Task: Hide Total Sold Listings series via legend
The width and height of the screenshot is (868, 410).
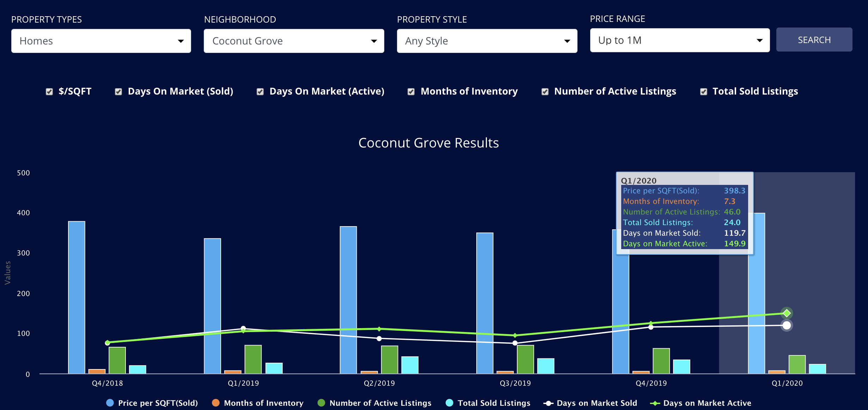Action: [x=488, y=403]
